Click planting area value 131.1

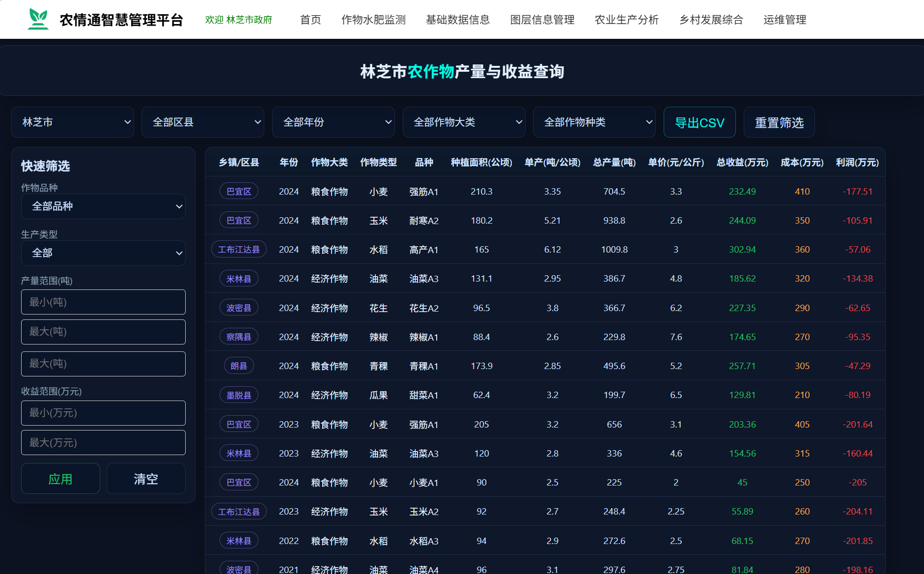(x=481, y=278)
